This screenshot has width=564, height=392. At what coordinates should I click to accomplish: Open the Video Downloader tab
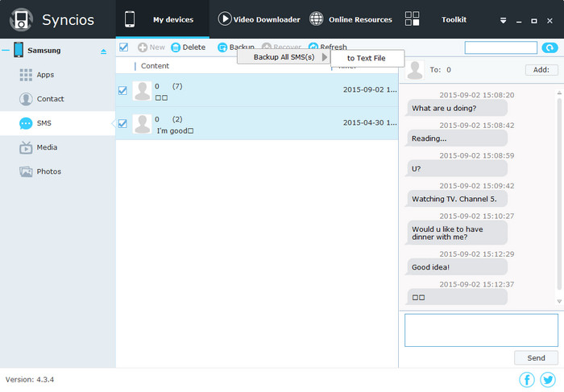[x=259, y=19]
